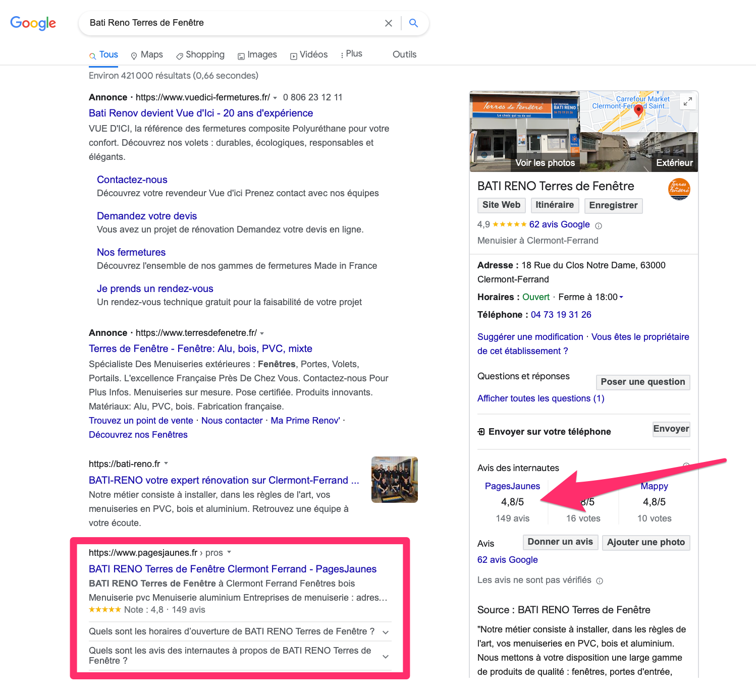The image size is (756, 700).
Task: Open the Plus more options menu
Action: pos(351,54)
